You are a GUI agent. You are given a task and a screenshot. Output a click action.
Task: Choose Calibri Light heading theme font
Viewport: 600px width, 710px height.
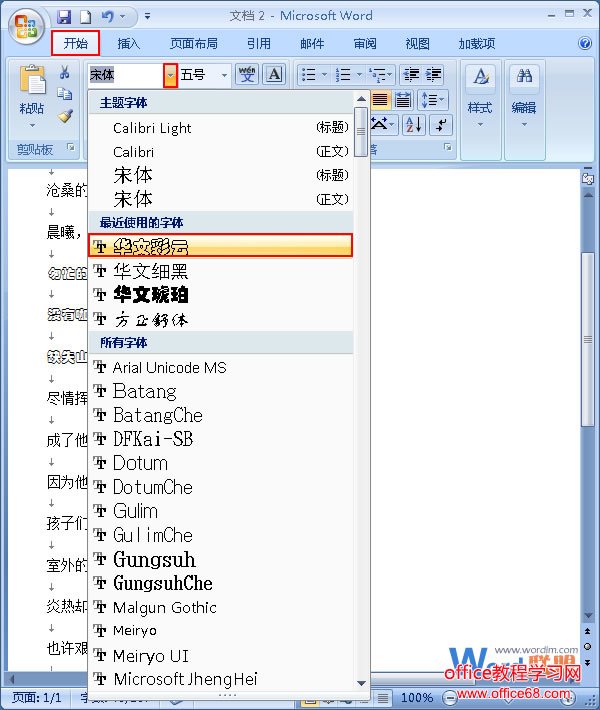(221, 128)
